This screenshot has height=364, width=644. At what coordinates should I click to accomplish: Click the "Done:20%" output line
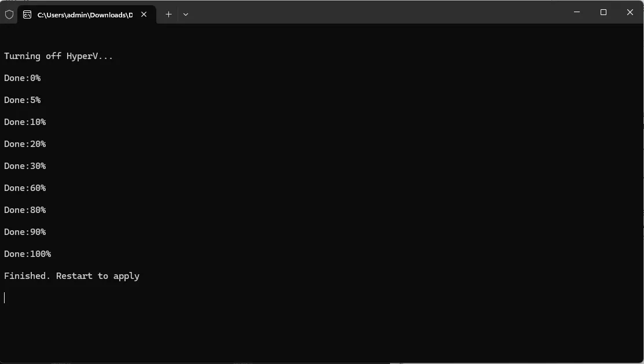click(x=25, y=144)
